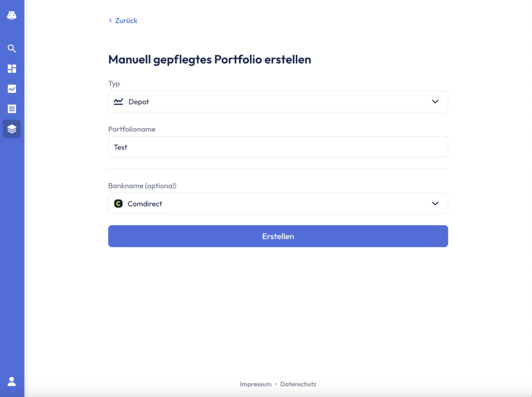Open search from the sidebar magnifier icon
Image resolution: width=532 pixels, height=397 pixels.
coord(12,49)
